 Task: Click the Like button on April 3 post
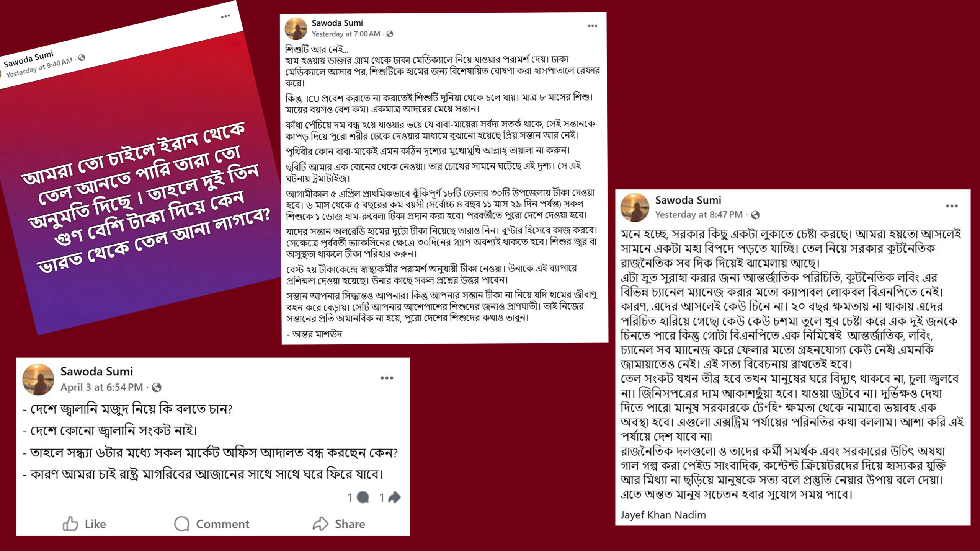[x=84, y=524]
